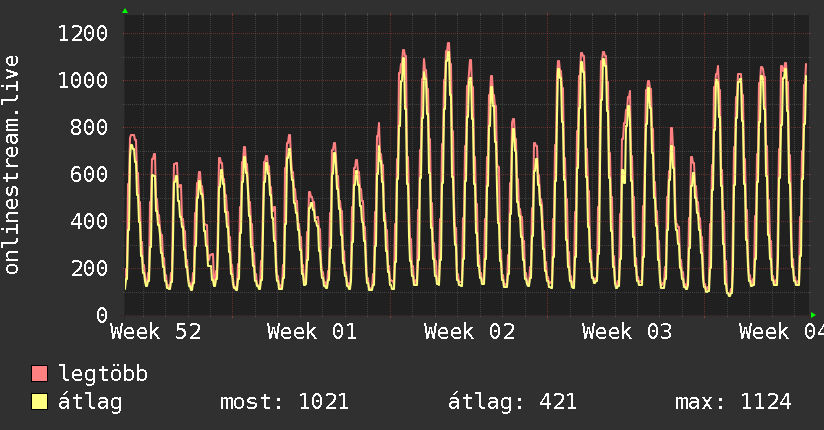This screenshot has width=824, height=430.
Task: Pick the Week 03 axis label
Action: [x=626, y=331]
